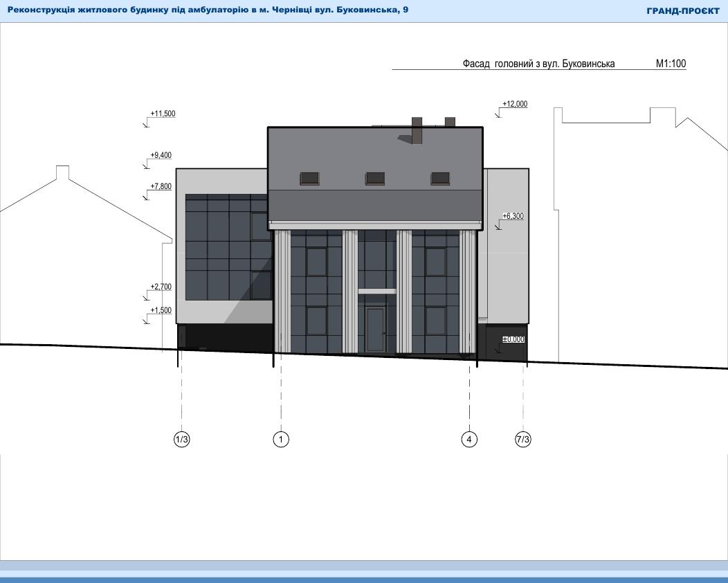Click the M1:100 scale label

tap(671, 64)
